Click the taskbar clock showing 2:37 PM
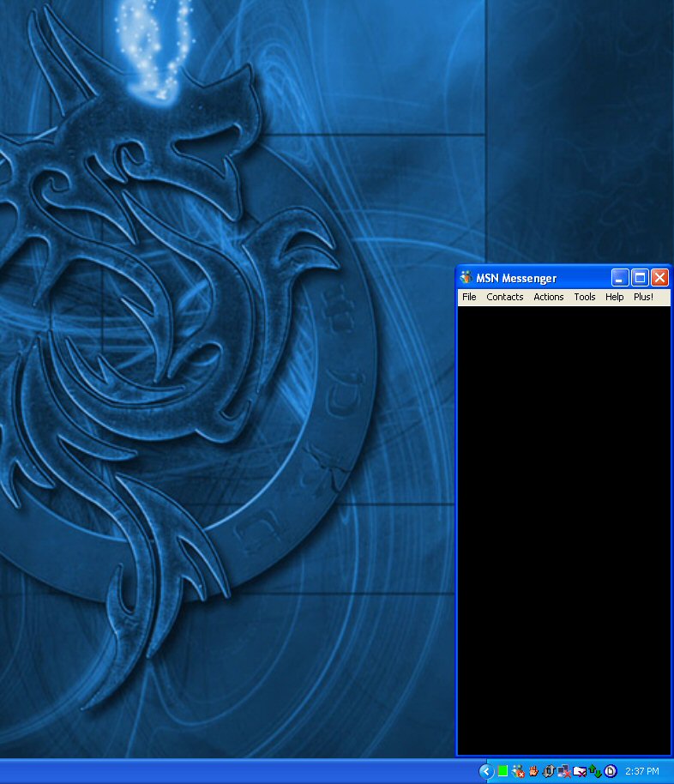Screen dimensions: 674x784 tap(642, 771)
